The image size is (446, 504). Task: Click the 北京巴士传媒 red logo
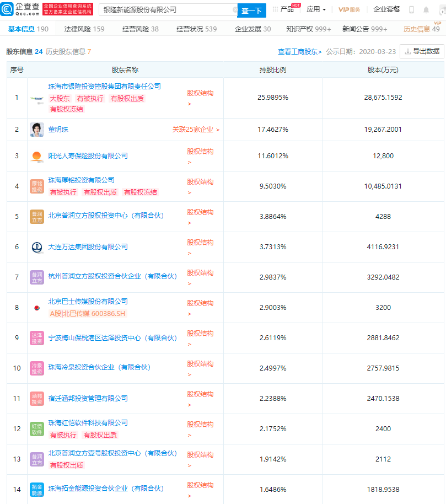pyautogui.click(x=37, y=308)
